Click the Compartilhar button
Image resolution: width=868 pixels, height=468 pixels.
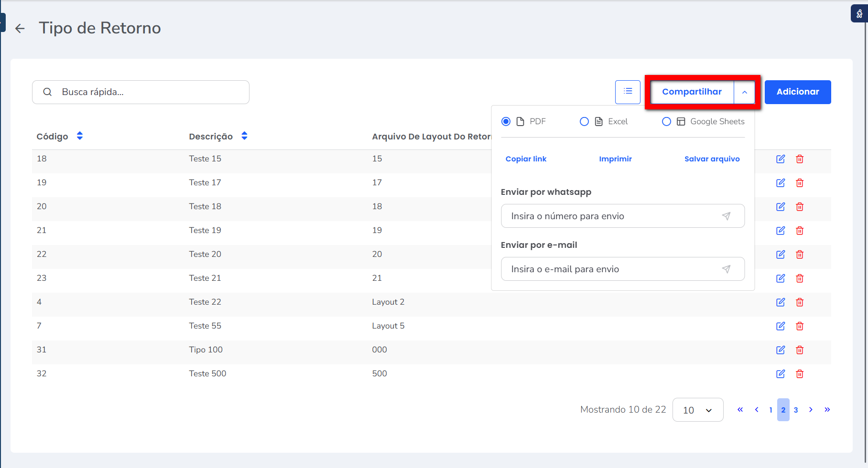692,92
